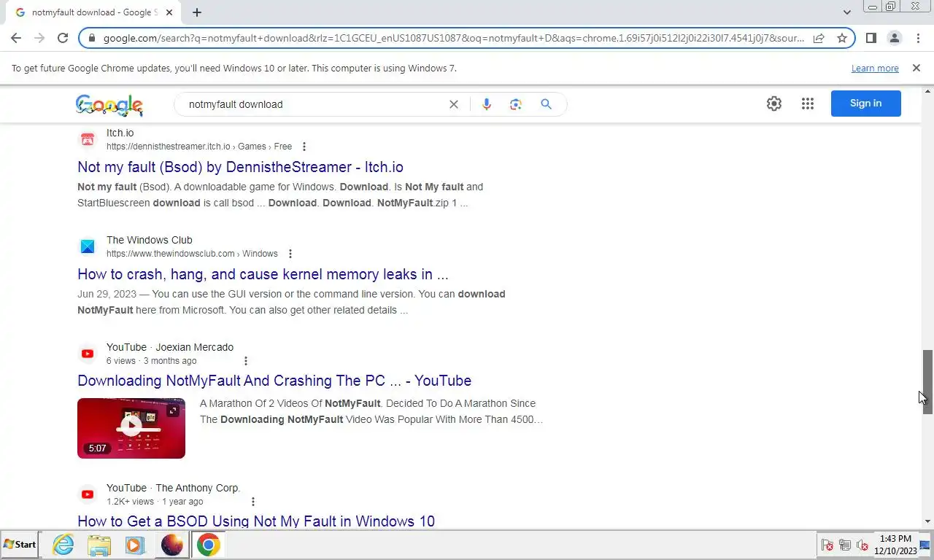Open Firefox from the taskbar

coord(171,545)
